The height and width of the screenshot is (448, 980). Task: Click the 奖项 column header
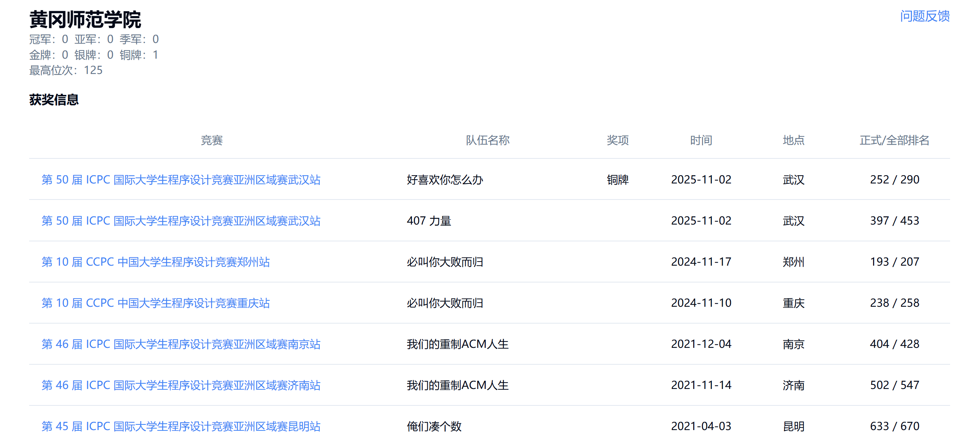(x=617, y=140)
